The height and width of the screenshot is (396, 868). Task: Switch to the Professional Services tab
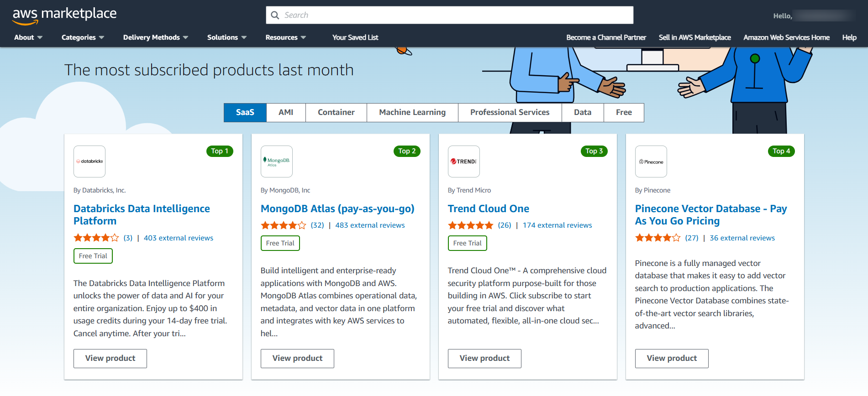[x=510, y=112]
